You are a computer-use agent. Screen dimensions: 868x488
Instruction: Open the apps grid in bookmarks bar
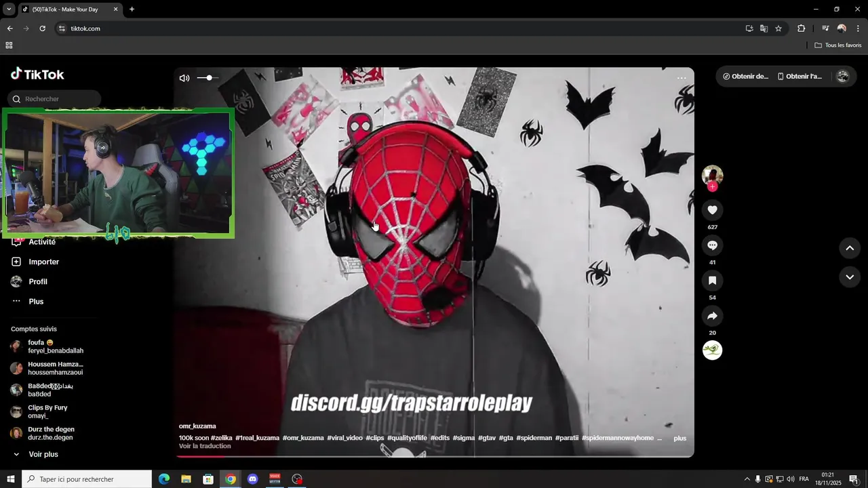tap(9, 45)
